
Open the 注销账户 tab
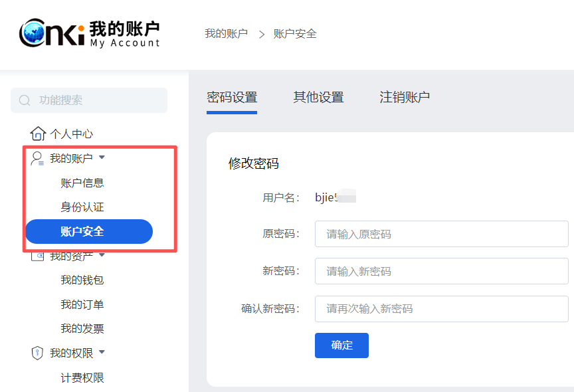point(405,97)
